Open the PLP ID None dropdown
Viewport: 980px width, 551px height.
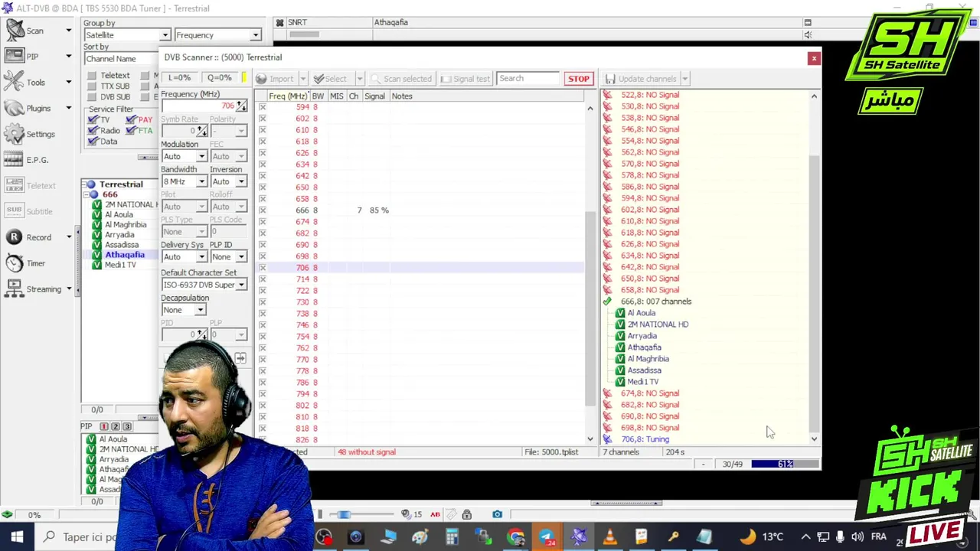pyautogui.click(x=228, y=256)
